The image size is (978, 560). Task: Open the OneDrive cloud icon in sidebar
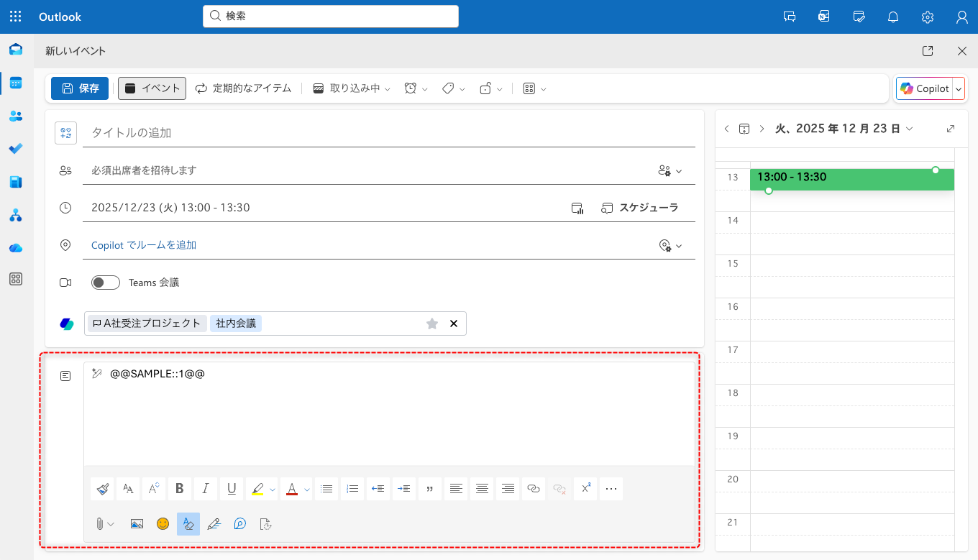click(16, 248)
